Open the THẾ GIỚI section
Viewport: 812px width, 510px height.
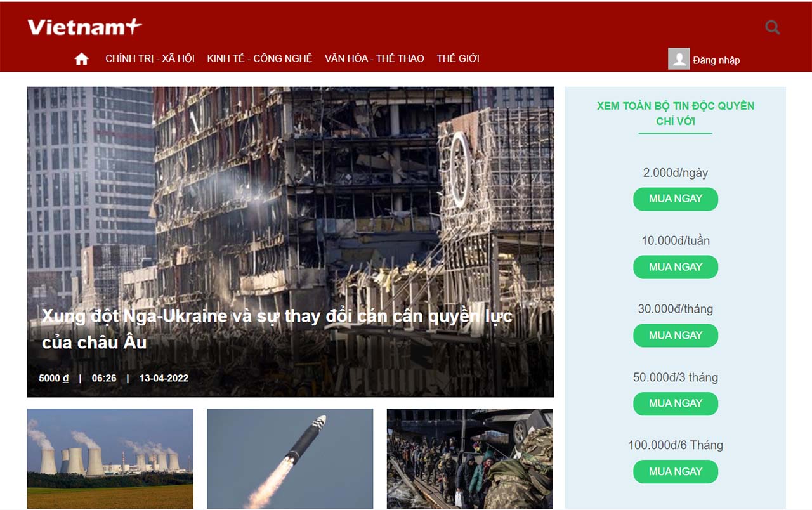[x=458, y=58]
